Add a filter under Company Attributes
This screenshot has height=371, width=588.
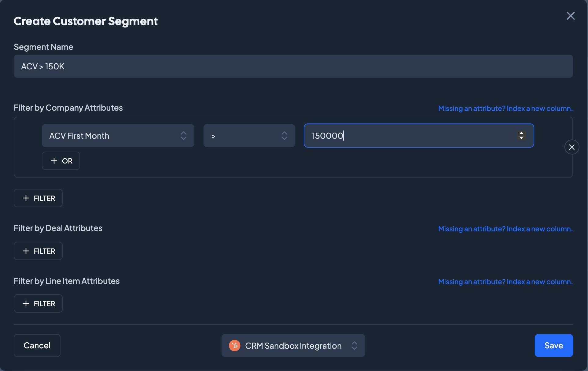tap(38, 198)
